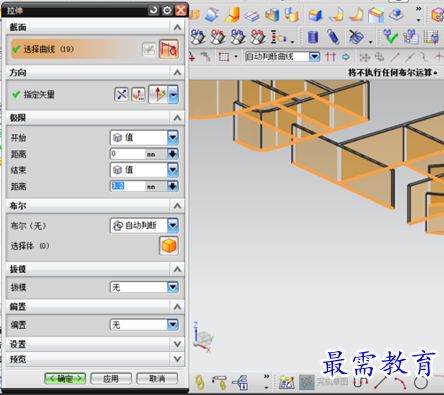Open the 布尔 自动判断 dropdown
This screenshot has width=444, height=395.
[x=173, y=226]
